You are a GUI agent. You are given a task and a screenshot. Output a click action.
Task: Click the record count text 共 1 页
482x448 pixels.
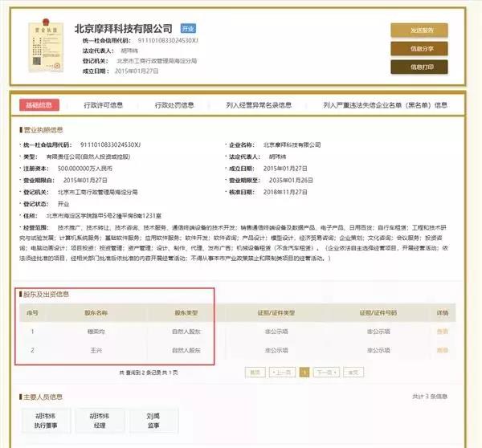coord(170,373)
